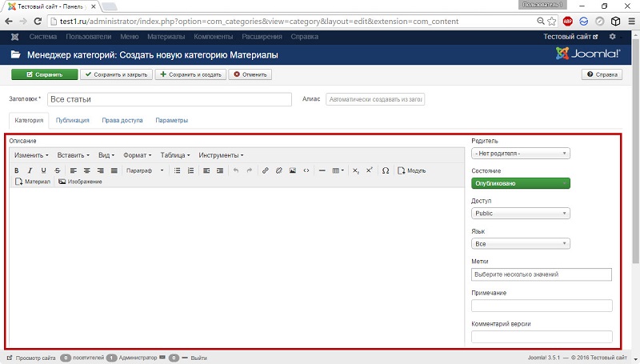
Task: Click the undo arrow icon
Action: pyautogui.click(x=236, y=170)
